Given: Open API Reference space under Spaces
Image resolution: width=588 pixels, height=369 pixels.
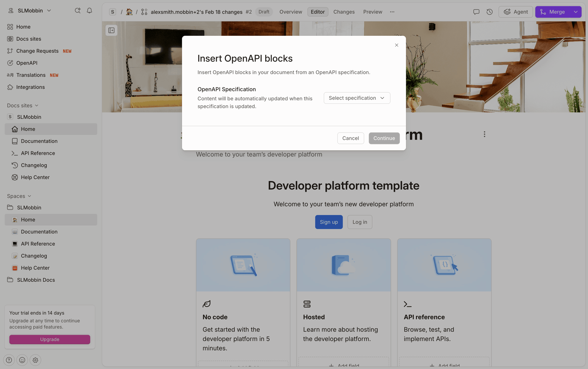Looking at the screenshot, I should pyautogui.click(x=51, y=244).
